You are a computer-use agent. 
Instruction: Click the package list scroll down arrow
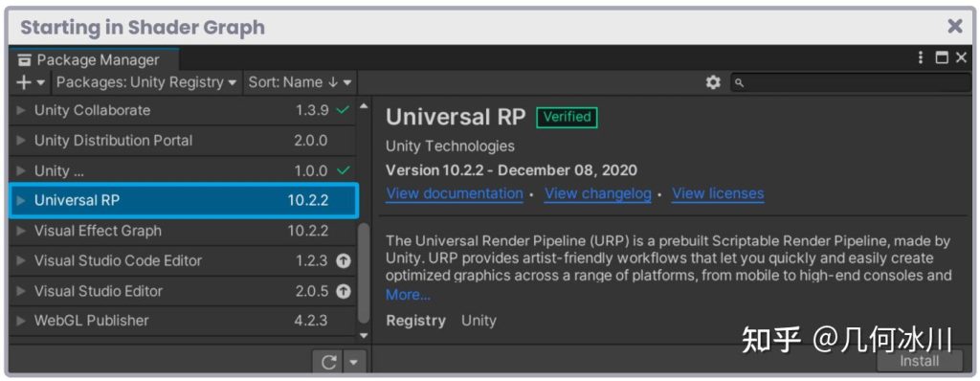point(364,335)
